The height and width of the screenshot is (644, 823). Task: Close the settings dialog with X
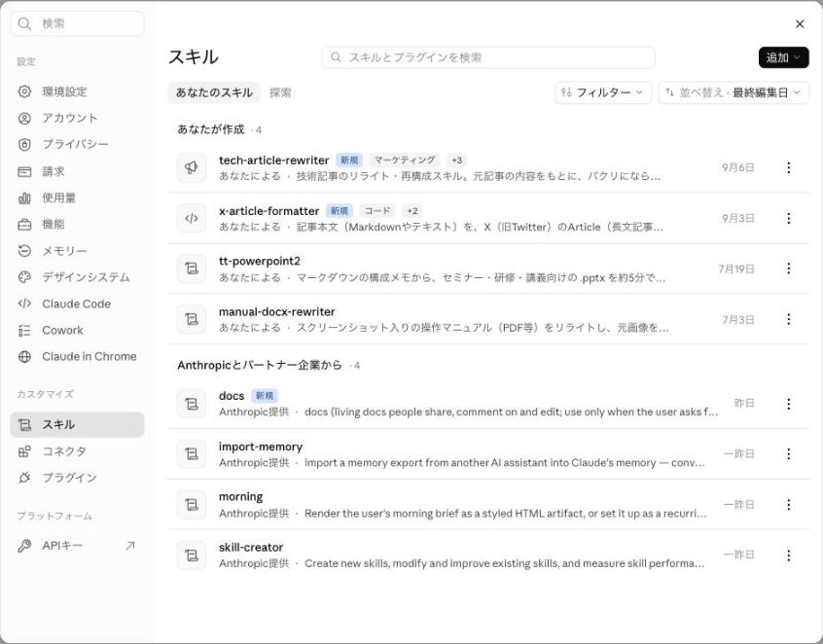point(800,24)
